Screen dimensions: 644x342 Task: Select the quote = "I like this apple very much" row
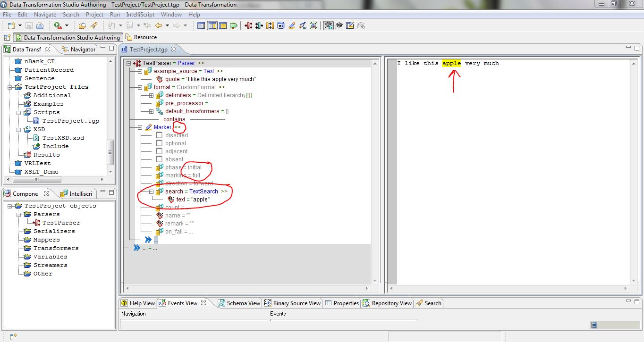206,79
